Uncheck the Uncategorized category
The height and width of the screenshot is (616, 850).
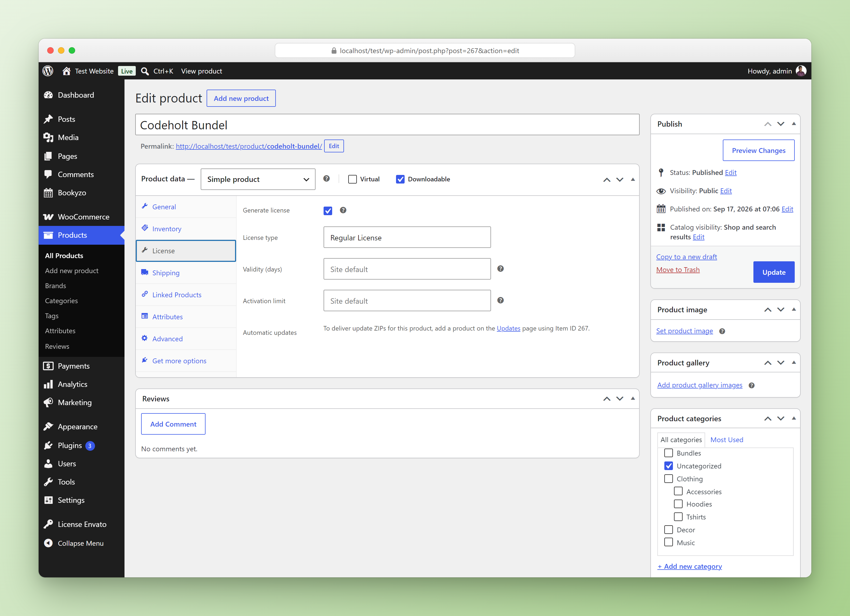(669, 466)
